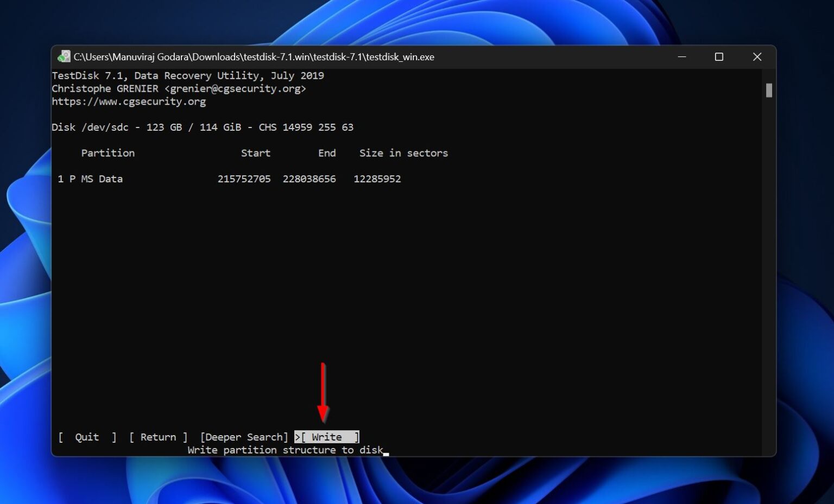The height and width of the screenshot is (504, 834).
Task: Select the highlighted Write menu option
Action: point(327,437)
